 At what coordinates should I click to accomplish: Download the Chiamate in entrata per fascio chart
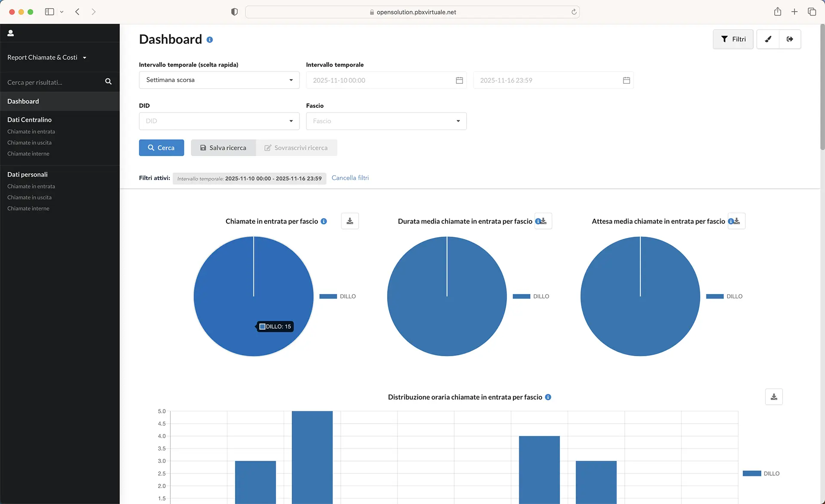coord(350,221)
